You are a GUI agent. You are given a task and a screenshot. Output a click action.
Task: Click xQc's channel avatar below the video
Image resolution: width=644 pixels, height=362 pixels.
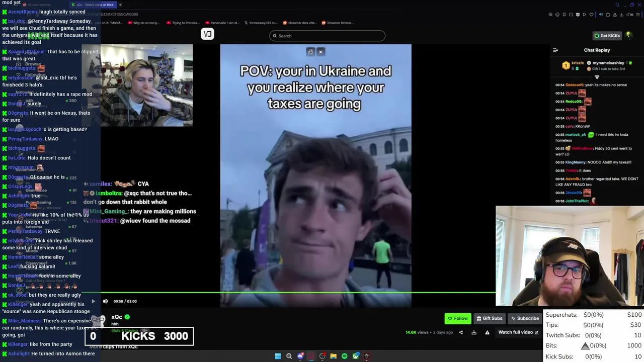[99, 321]
